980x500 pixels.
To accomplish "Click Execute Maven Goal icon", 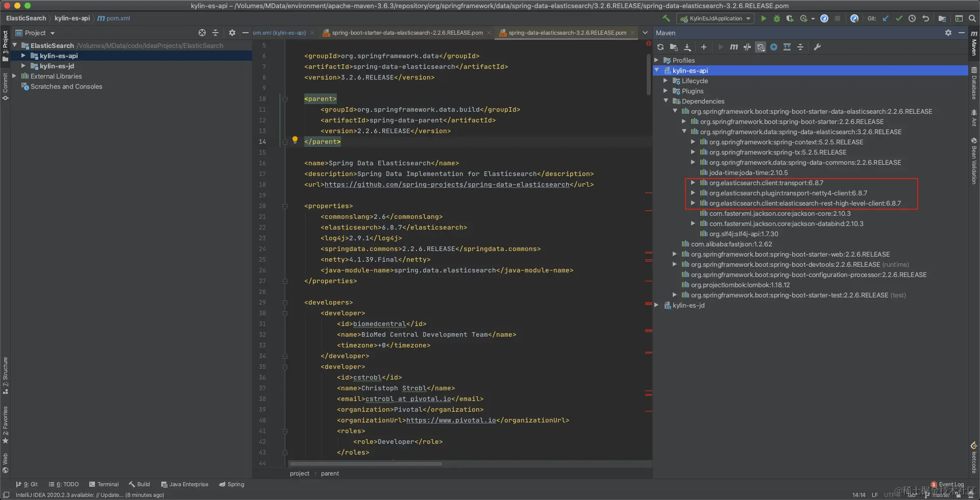I will [x=733, y=47].
